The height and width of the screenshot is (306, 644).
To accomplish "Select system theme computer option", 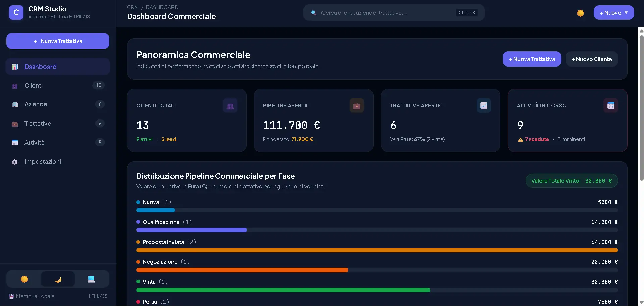I will [x=91, y=279].
